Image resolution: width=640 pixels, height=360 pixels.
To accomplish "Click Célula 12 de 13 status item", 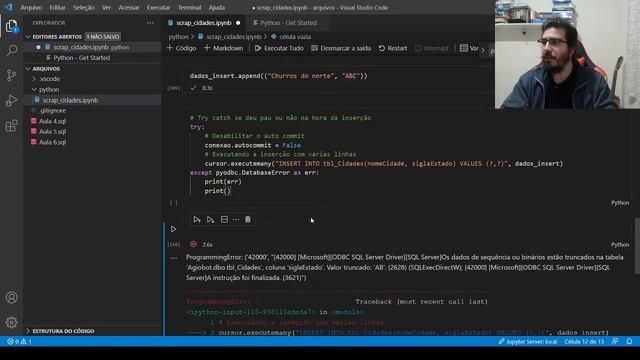I will pos(584,341).
